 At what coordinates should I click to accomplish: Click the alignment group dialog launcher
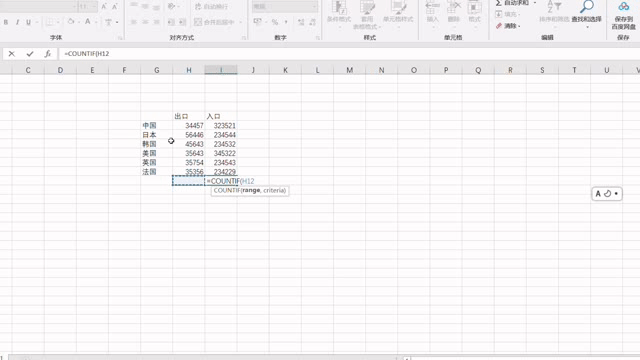point(244,38)
